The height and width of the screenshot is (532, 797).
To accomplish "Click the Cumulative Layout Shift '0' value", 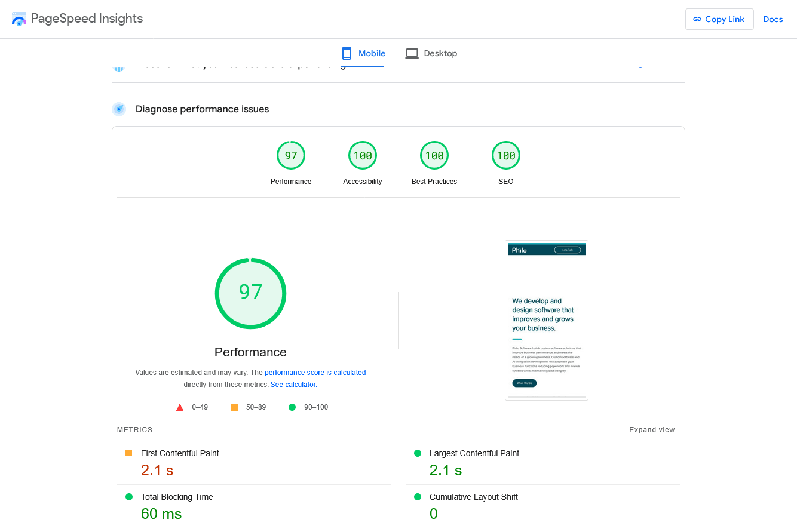I will tap(434, 513).
